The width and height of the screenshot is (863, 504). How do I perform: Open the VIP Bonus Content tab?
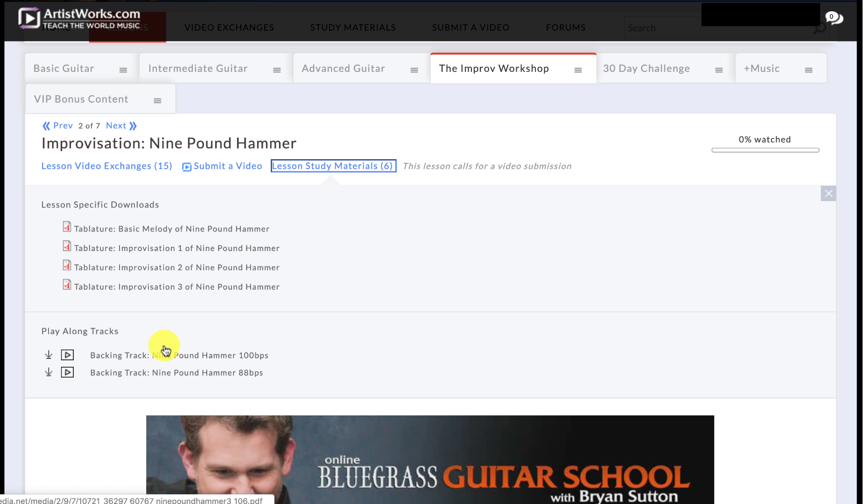click(x=81, y=99)
